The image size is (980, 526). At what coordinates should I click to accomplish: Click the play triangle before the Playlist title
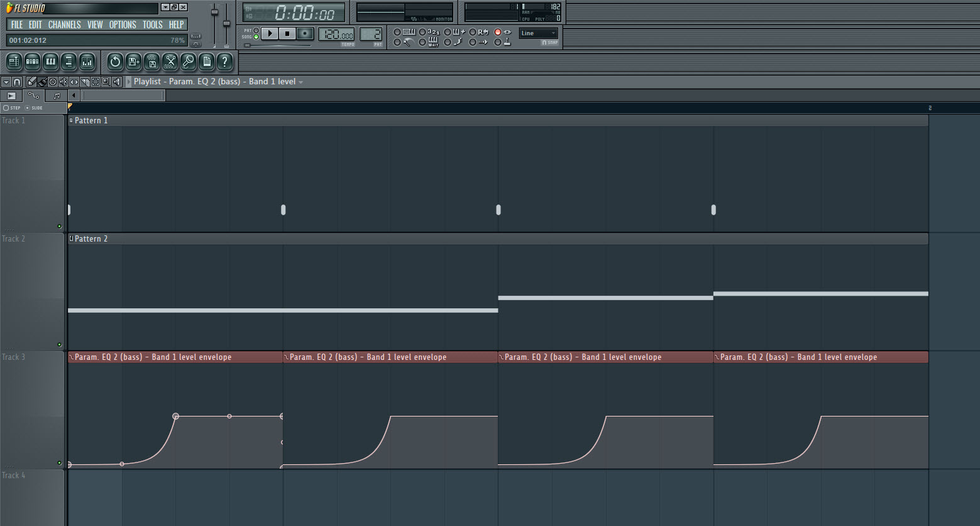point(129,82)
